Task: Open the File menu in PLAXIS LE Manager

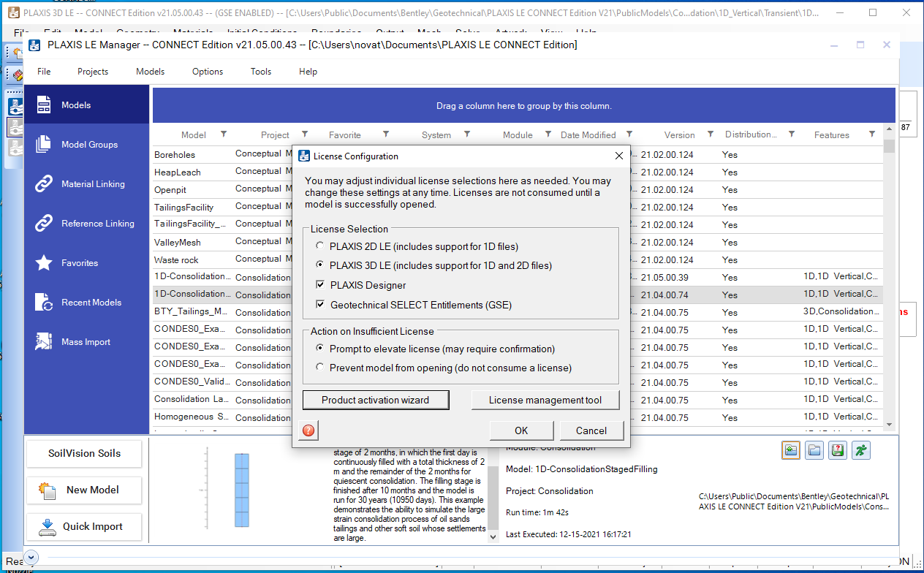Action: pos(44,72)
